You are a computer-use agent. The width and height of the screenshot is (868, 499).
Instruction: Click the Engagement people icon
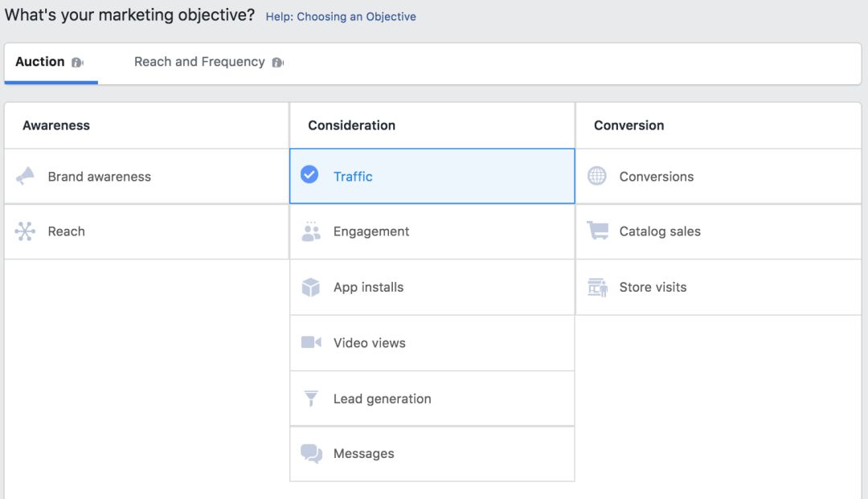pos(310,231)
